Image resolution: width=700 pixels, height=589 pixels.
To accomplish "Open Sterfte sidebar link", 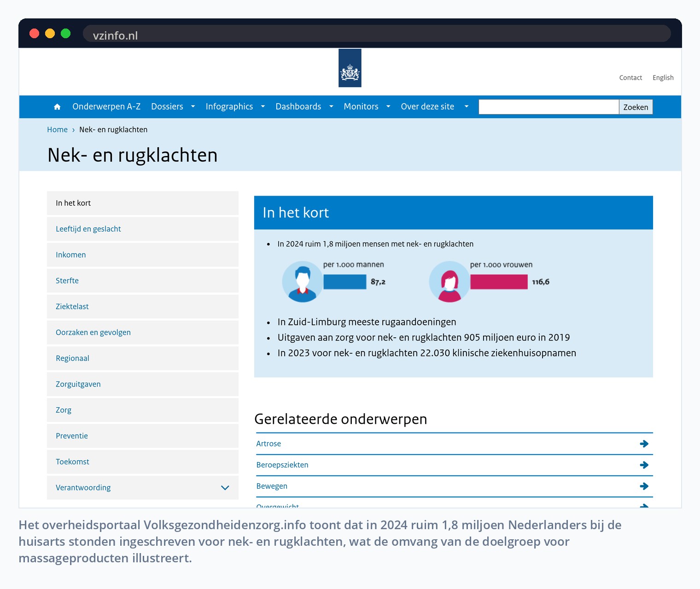I will [143, 281].
